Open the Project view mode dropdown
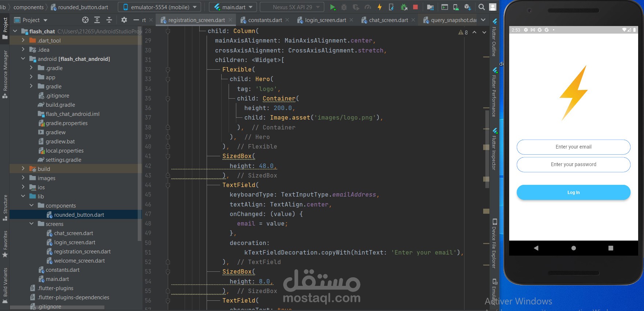This screenshot has width=644, height=311. (x=31, y=20)
